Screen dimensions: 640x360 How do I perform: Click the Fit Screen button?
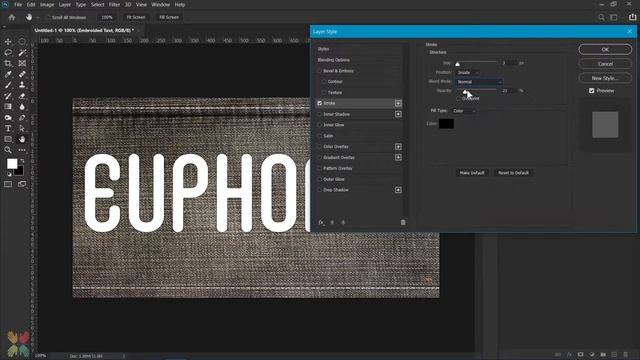point(136,17)
